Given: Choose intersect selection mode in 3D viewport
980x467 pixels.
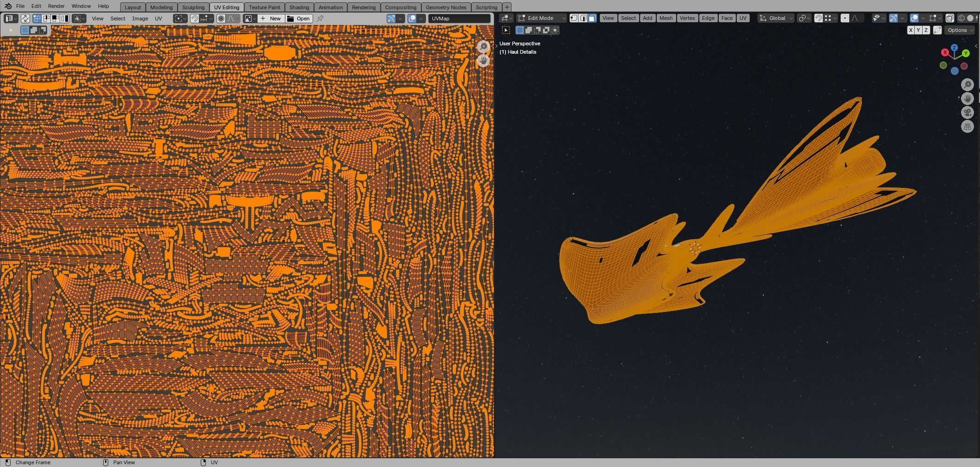Looking at the screenshot, I should 555,30.
